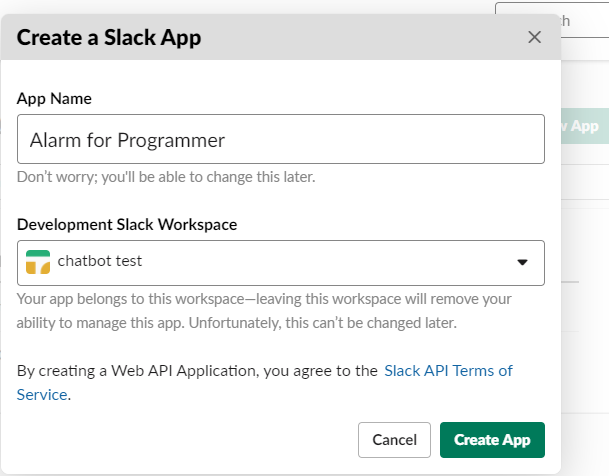609x476 pixels.
Task: Click the Development Slack Workspace label
Action: [127, 224]
